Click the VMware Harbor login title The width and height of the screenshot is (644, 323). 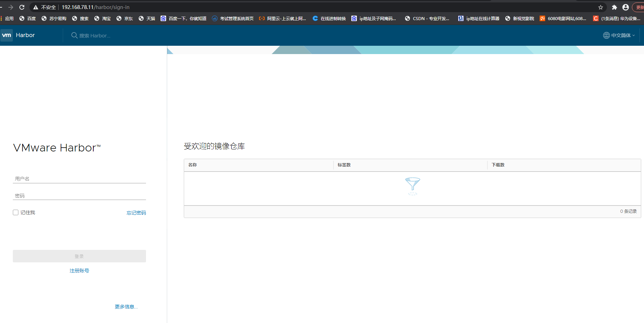[57, 148]
